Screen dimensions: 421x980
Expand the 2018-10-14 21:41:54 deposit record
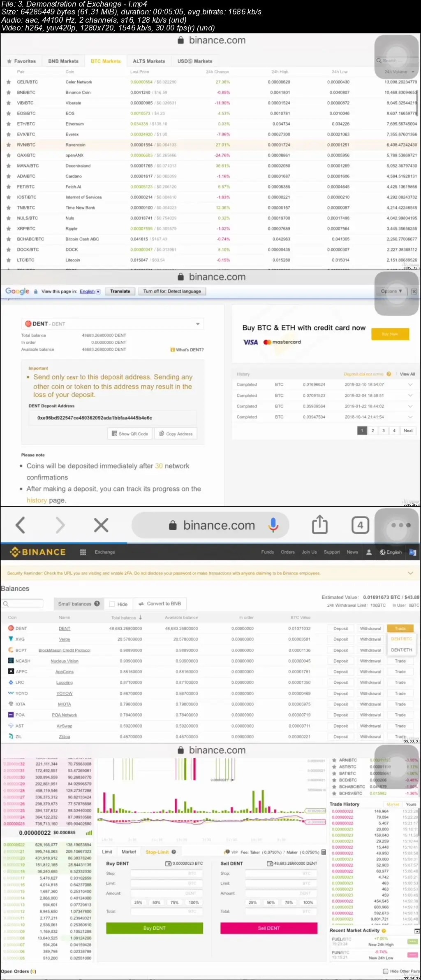coord(410,417)
